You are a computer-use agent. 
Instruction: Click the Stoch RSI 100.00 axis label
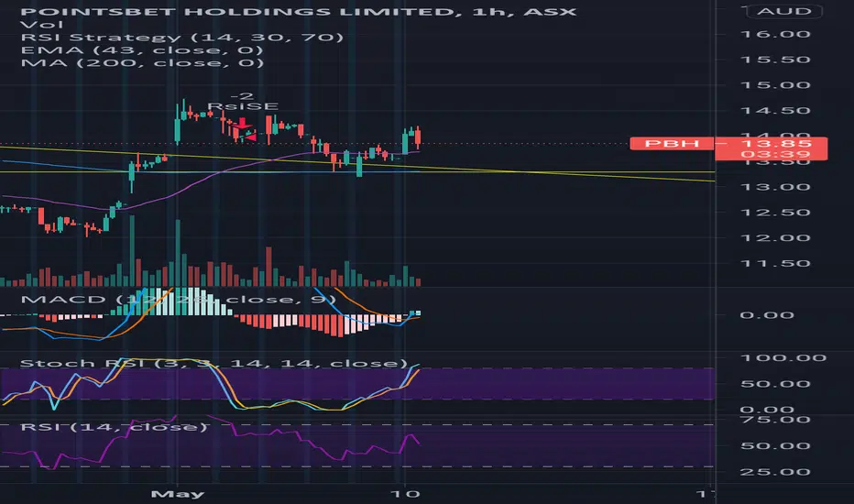(x=783, y=358)
